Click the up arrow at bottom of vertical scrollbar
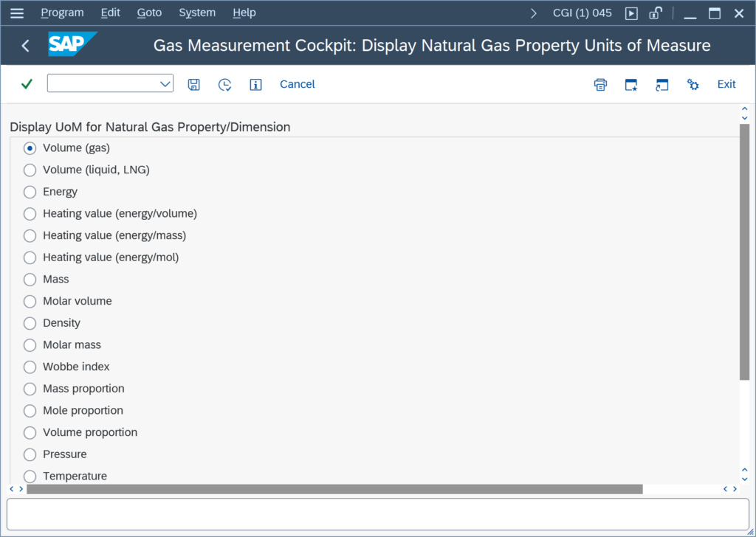Viewport: 756px width, 537px height. coord(744,470)
